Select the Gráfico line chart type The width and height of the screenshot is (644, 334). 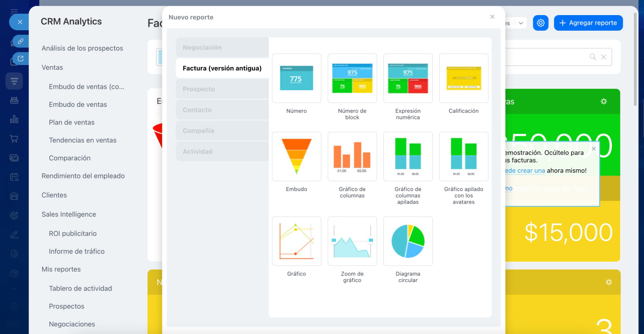pyautogui.click(x=296, y=241)
